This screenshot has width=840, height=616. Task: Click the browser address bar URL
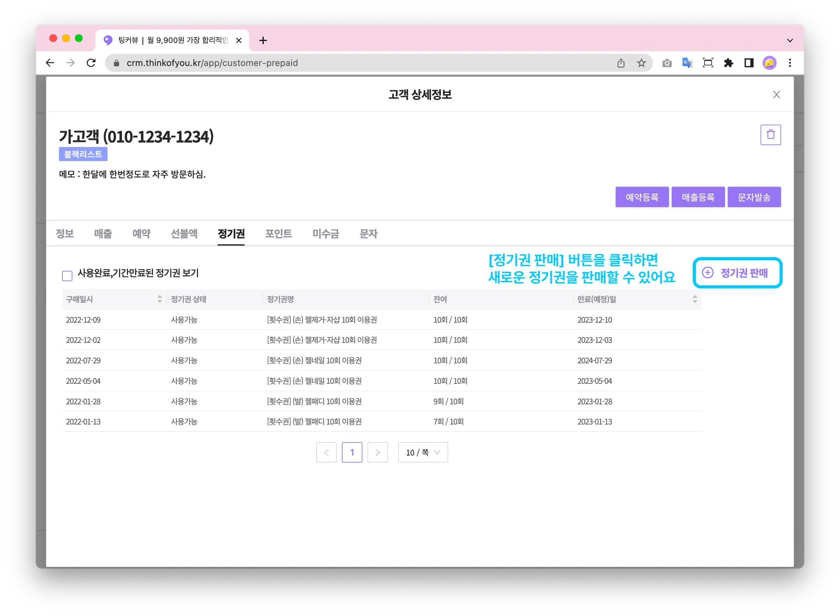[212, 63]
